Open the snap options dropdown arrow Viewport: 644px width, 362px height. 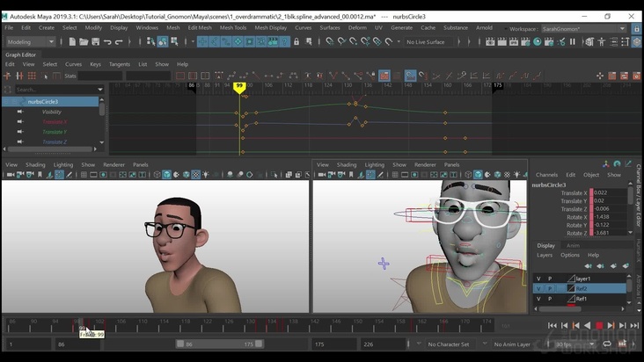click(399, 42)
